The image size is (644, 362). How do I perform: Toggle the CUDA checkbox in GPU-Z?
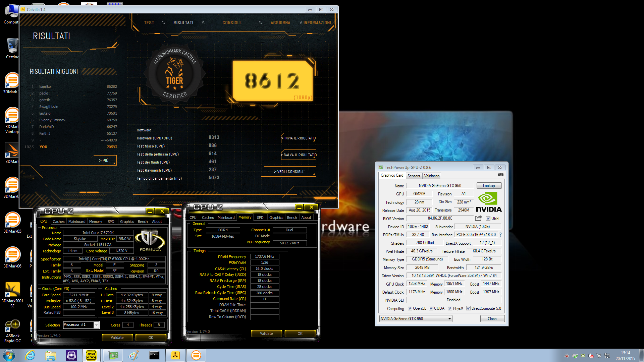tap(431, 308)
